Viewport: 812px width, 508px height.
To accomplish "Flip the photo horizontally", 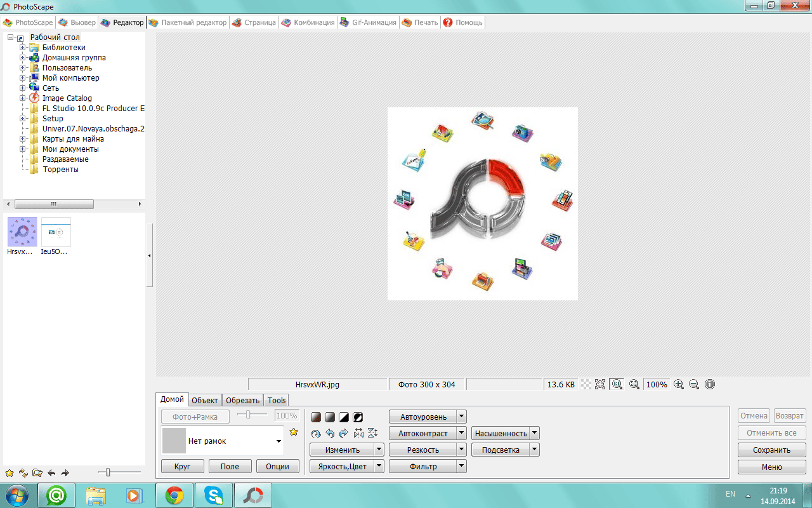I will (x=358, y=433).
